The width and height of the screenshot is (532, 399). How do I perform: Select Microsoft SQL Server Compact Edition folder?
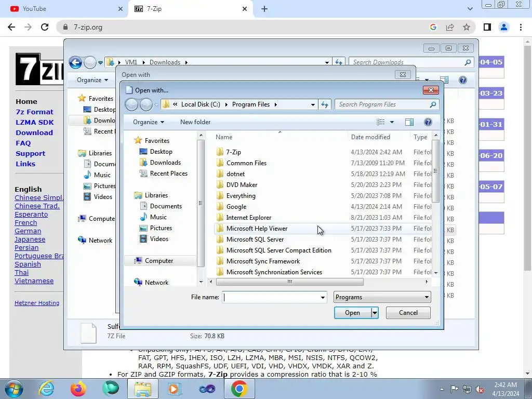(278, 250)
